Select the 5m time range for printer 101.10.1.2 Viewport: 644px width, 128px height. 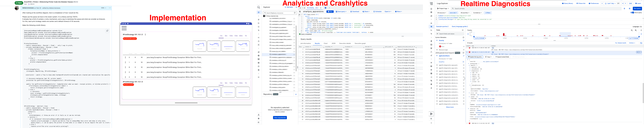coord(226,36)
